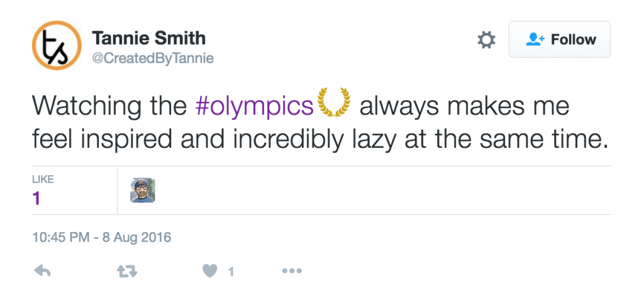Screen dimensions: 644x307
Task: Expand the three-dot more options menu
Action: (292, 271)
